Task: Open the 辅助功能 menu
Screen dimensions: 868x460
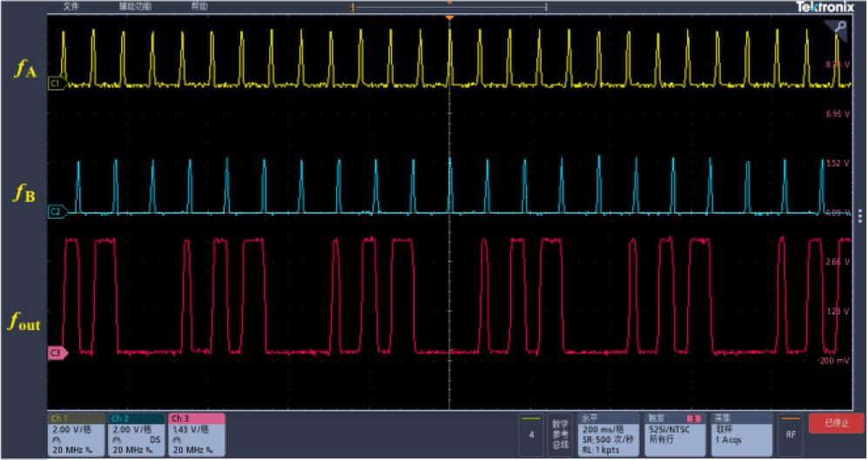Action: tap(133, 6)
